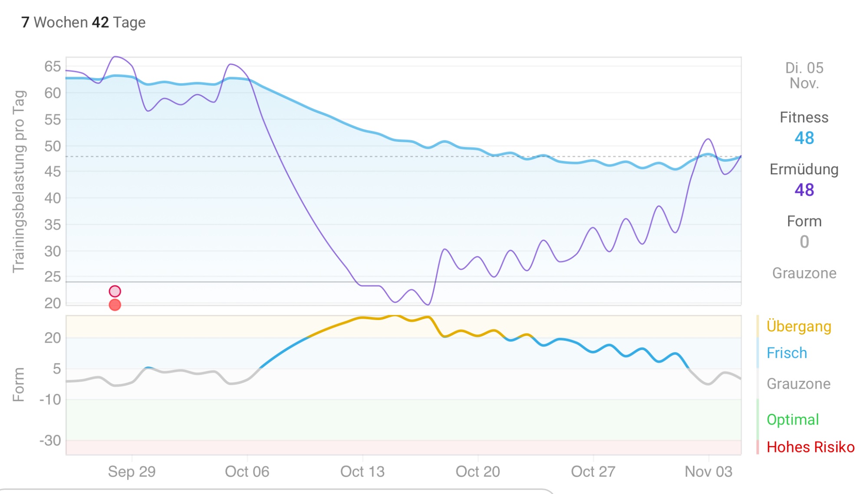
Task: Select Oct 13 on the time axis
Action: point(362,471)
